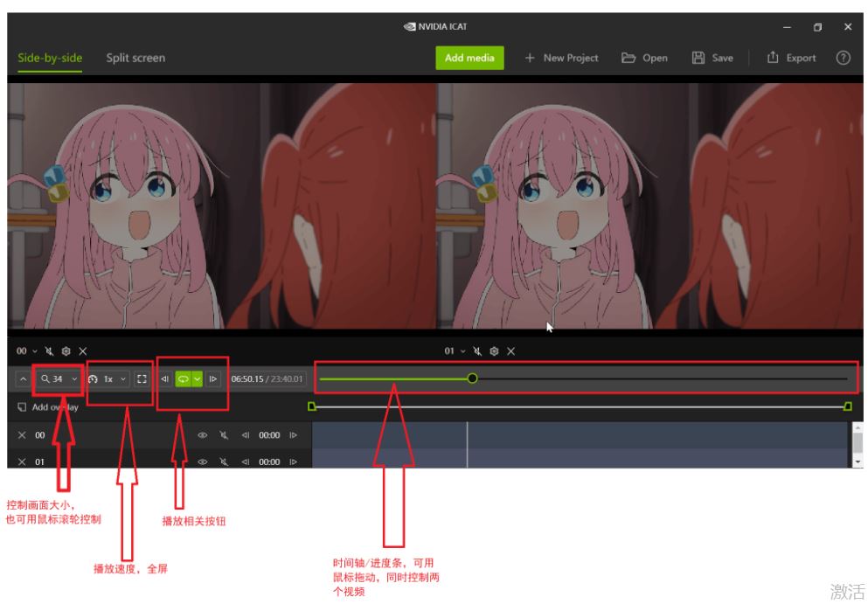Mute audio for media 00 in viewer header
This screenshot has width=868, height=604.
click(49, 351)
